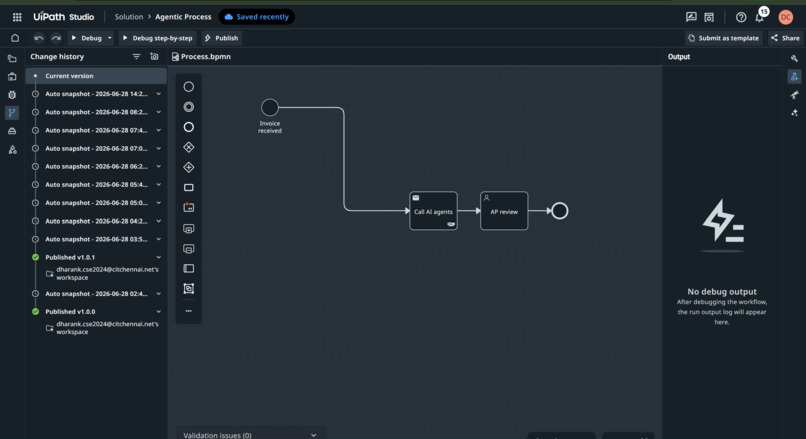Click the home icon in toolbar

pos(15,38)
